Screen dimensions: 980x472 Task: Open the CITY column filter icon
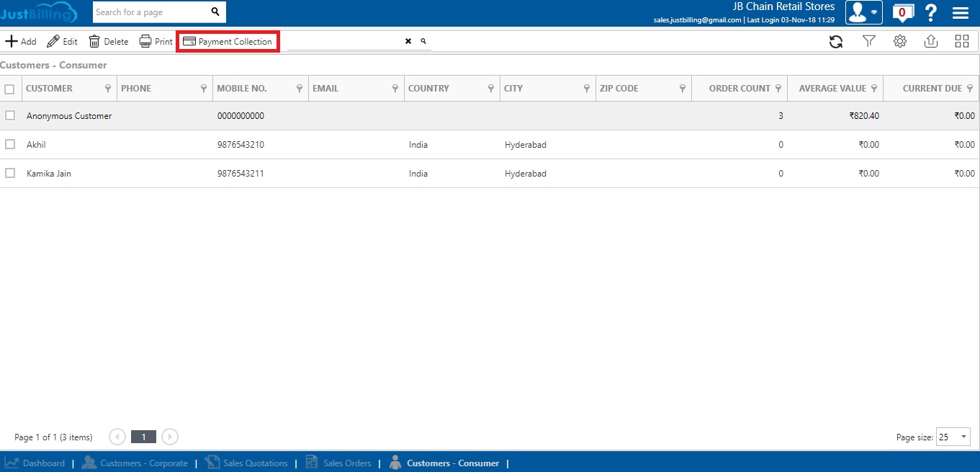587,89
